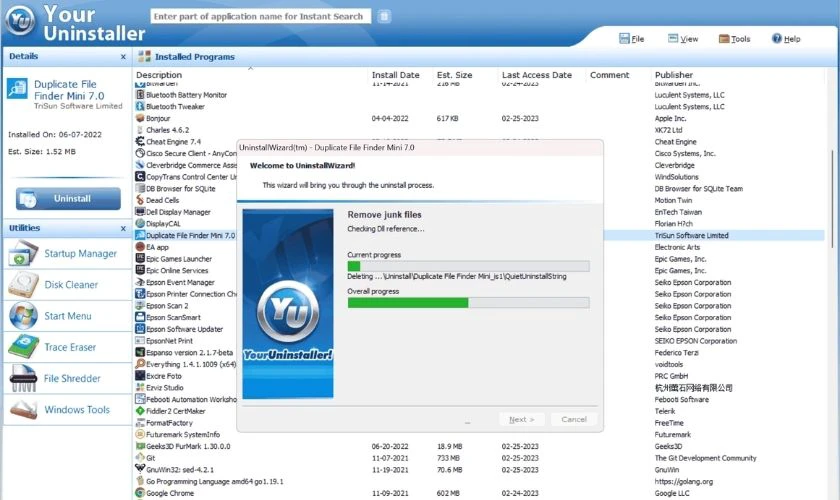
Task: Sort by the Publisher column header
Action: pyautogui.click(x=739, y=75)
